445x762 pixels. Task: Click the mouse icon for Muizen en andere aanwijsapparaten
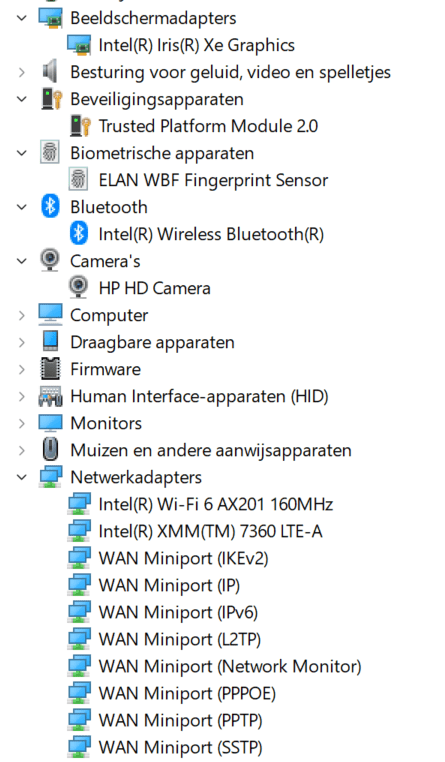click(x=50, y=450)
